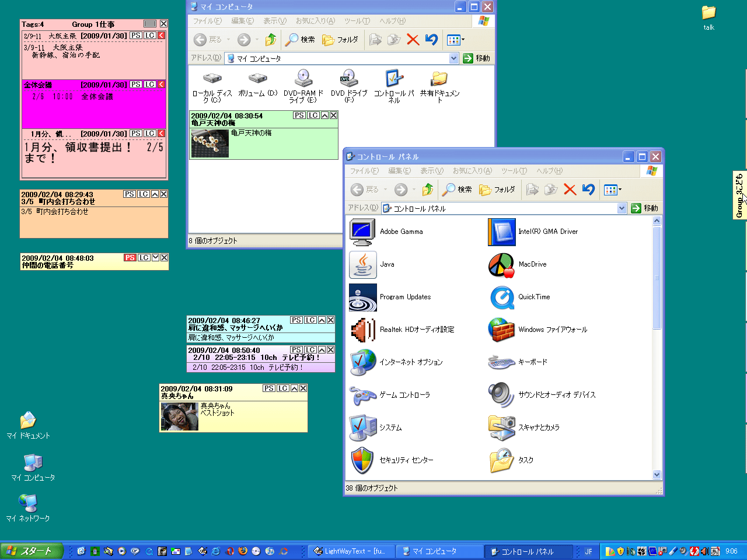Viewport: 747px width, 560px height.
Task: Open the QuickTime control panel icon
Action: tap(501, 297)
